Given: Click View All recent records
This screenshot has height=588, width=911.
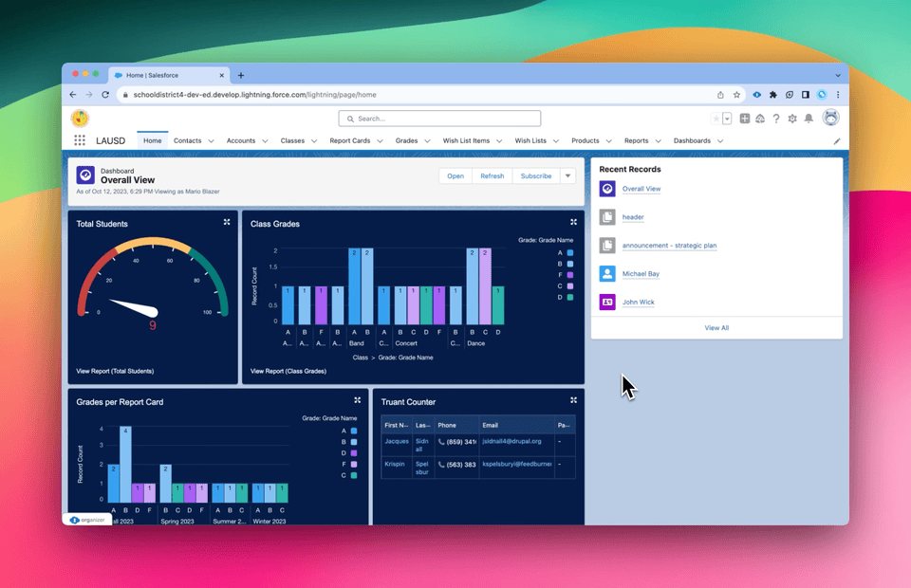Looking at the screenshot, I should (x=716, y=328).
